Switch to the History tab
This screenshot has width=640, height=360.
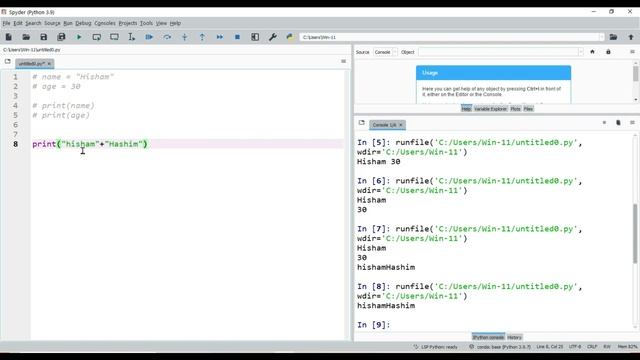pyautogui.click(x=514, y=337)
